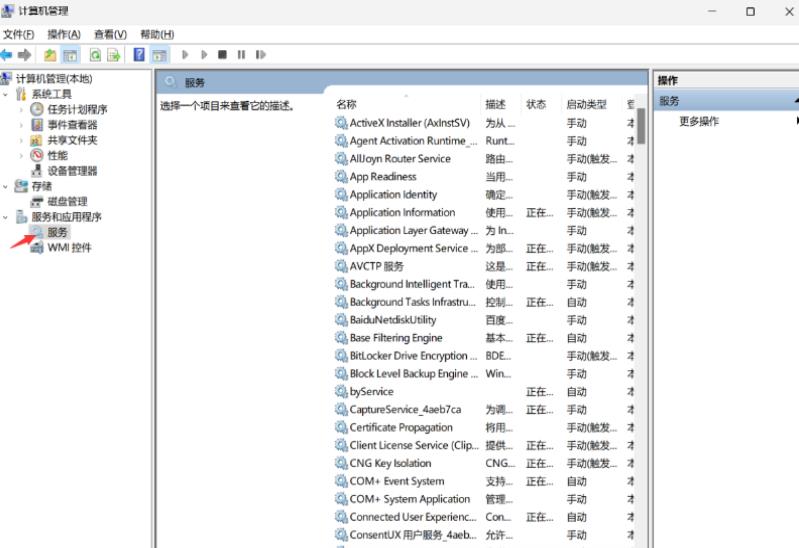Click the Refresh toolbar icon
This screenshot has height=548, width=799.
pyautogui.click(x=95, y=55)
